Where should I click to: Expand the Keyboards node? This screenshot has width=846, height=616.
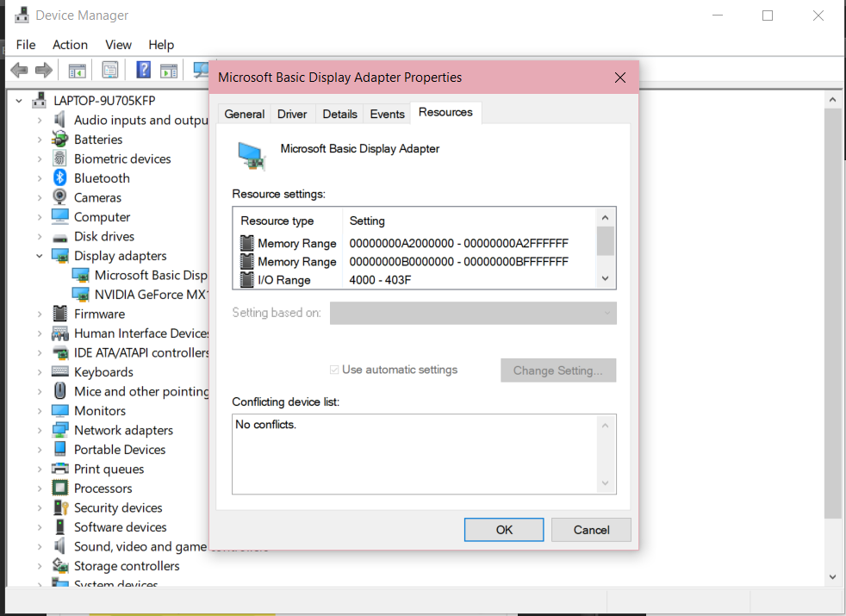point(40,372)
